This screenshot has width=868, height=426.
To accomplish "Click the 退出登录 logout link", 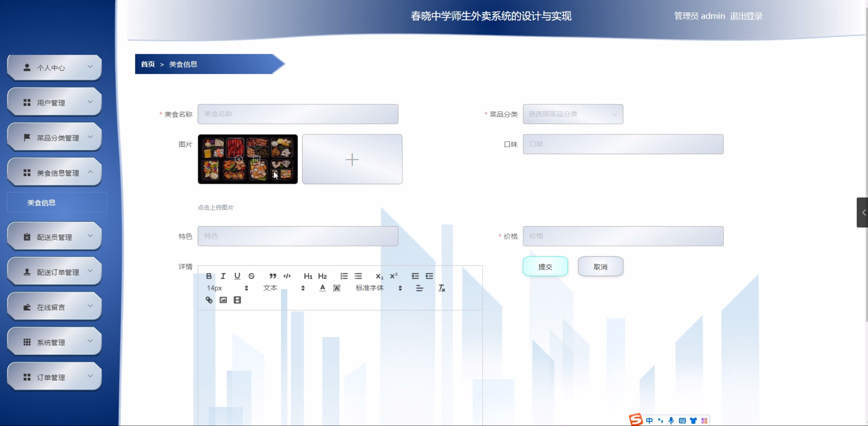I will tap(746, 16).
